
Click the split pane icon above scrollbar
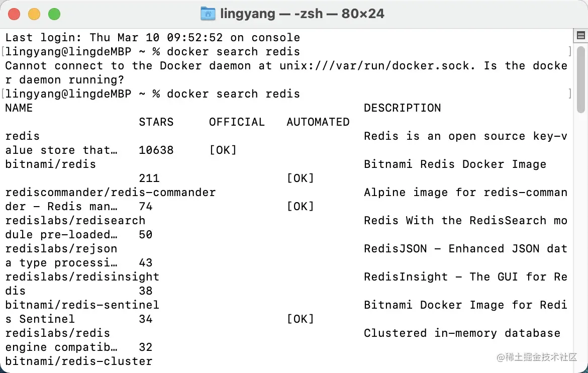(580, 35)
